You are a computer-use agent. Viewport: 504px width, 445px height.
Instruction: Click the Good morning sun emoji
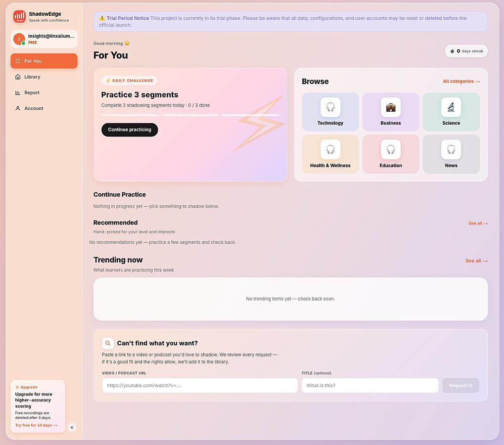tap(127, 43)
